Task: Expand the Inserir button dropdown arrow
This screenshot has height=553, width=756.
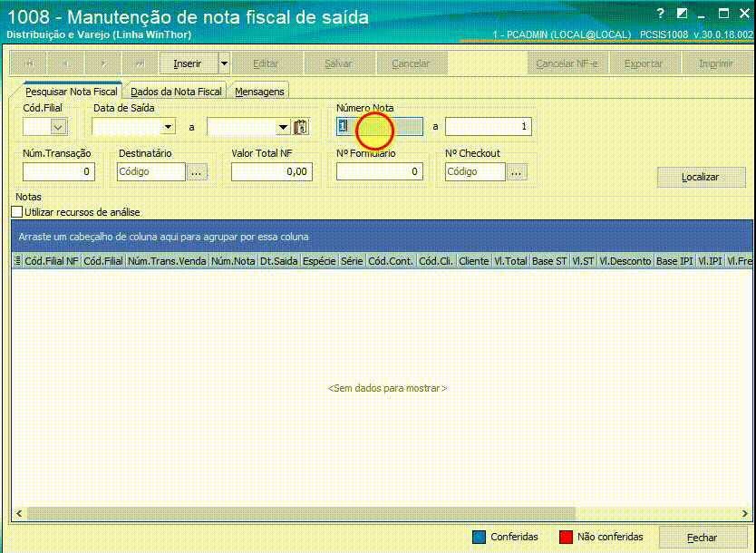Action: 224,63
